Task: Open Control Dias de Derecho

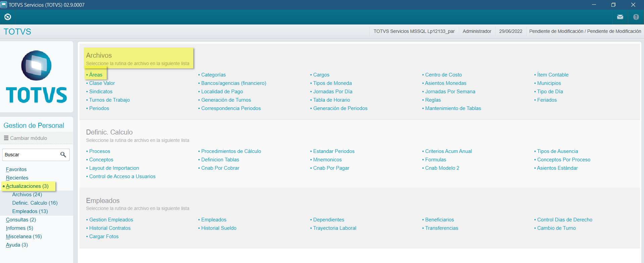Action: coord(564,220)
